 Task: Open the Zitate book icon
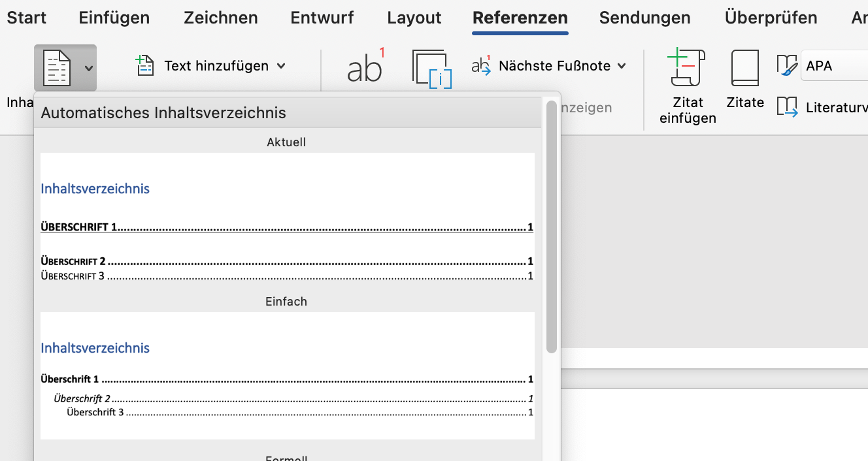tap(744, 68)
